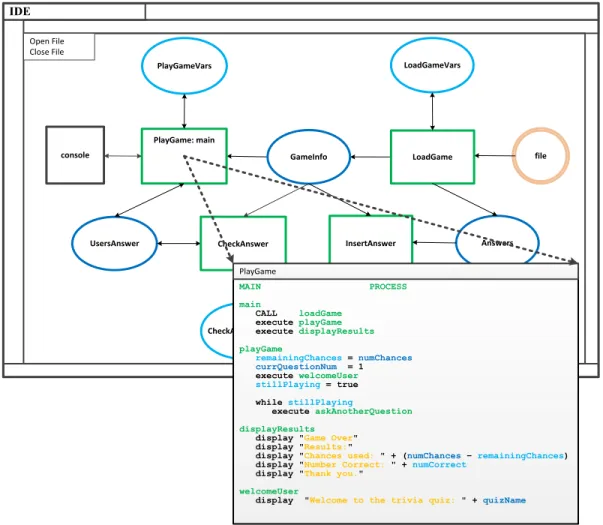This screenshot has width=603, height=525.
Task: Click the PlayGame popup title bar
Action: [x=406, y=272]
